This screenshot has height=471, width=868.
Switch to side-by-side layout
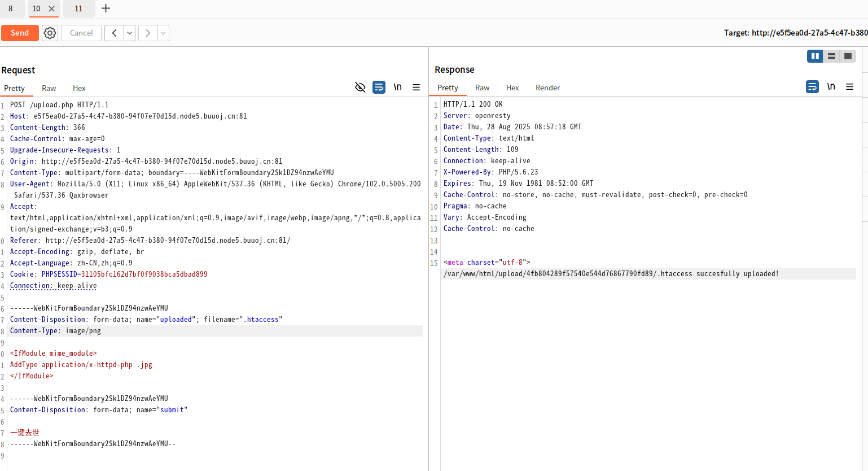pos(815,56)
